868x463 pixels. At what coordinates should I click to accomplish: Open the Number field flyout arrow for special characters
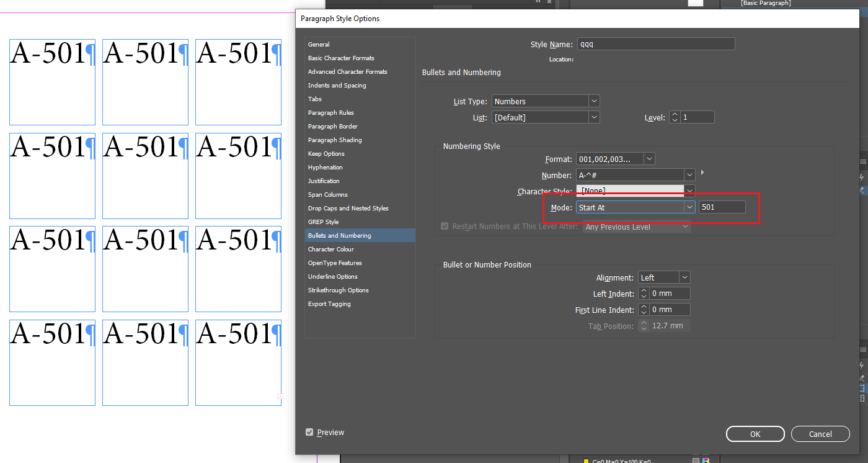tap(702, 174)
